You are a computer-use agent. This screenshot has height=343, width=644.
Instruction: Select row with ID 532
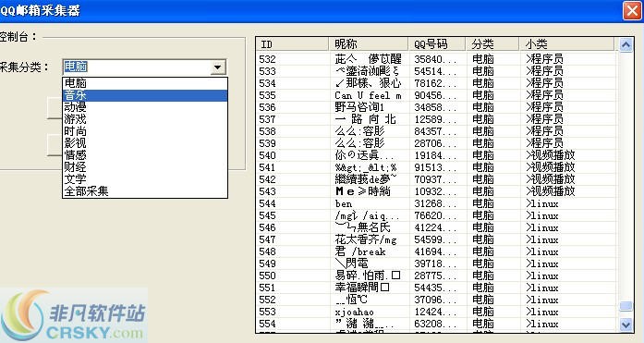click(436, 59)
